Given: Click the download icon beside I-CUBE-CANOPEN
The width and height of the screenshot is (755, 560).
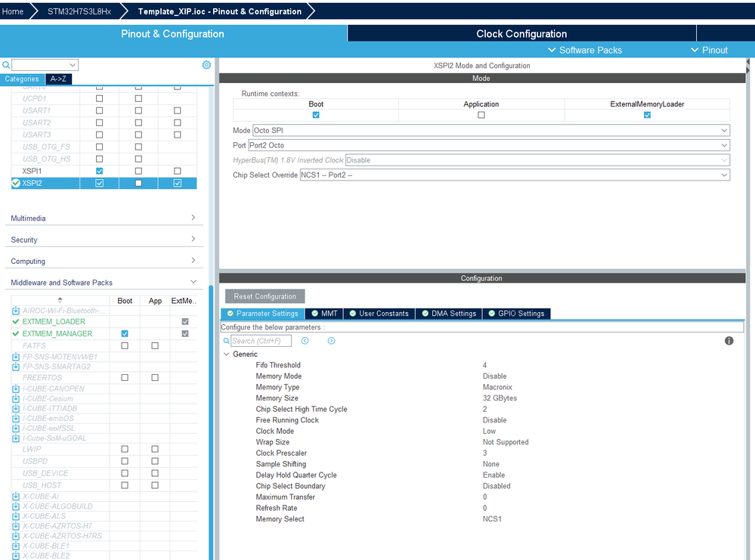Looking at the screenshot, I should pyautogui.click(x=15, y=388).
